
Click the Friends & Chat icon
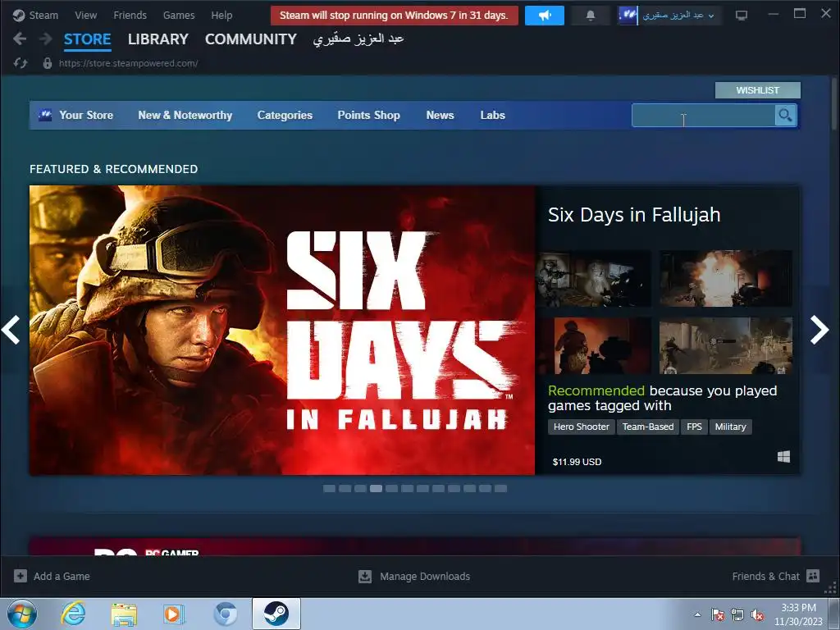[813, 576]
